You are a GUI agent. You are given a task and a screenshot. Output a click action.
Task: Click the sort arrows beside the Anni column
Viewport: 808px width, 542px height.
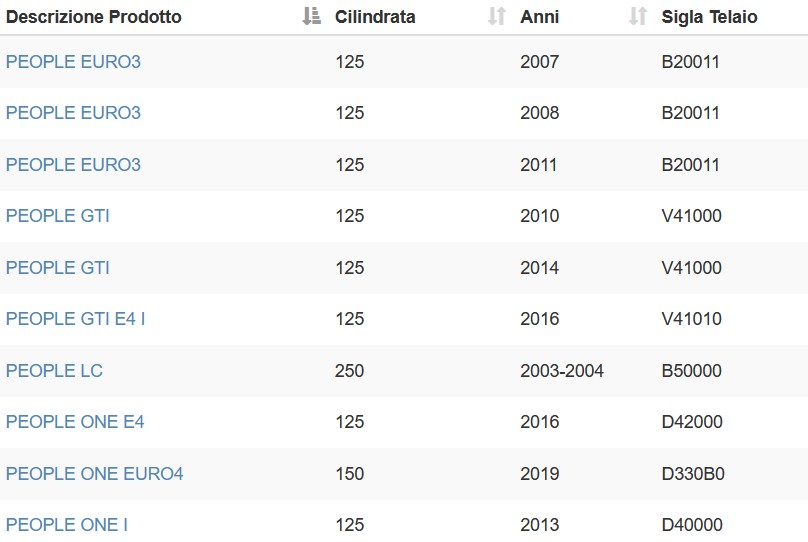638,16
